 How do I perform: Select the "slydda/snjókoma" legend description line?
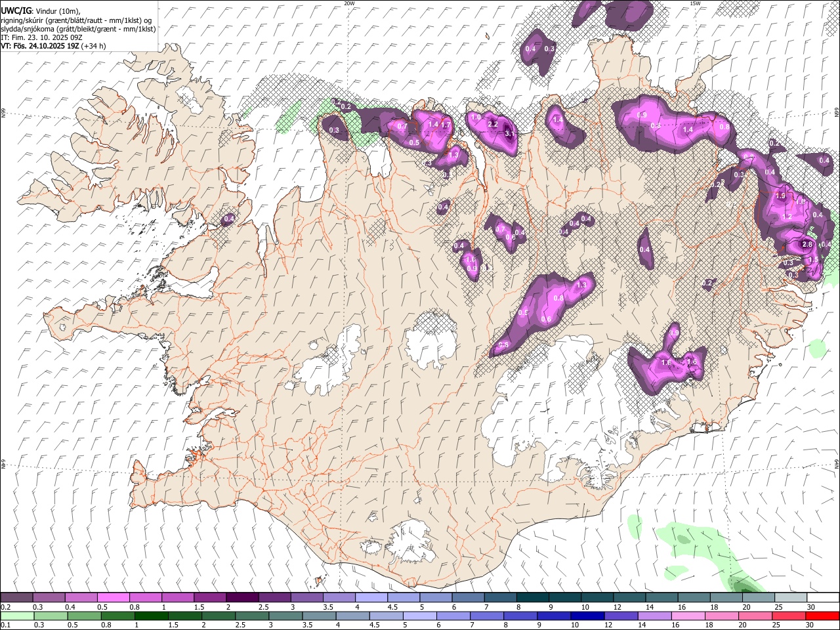pyautogui.click(x=78, y=28)
